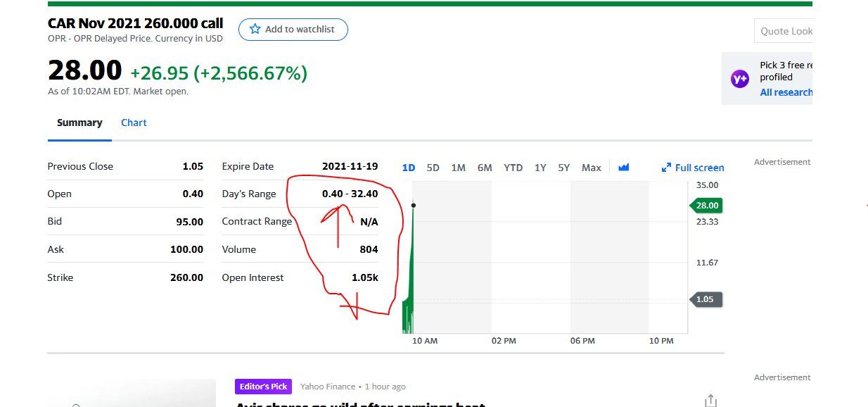Image resolution: width=868 pixels, height=407 pixels.
Task: Click the Open Interest value 1.05k
Action: point(365,277)
